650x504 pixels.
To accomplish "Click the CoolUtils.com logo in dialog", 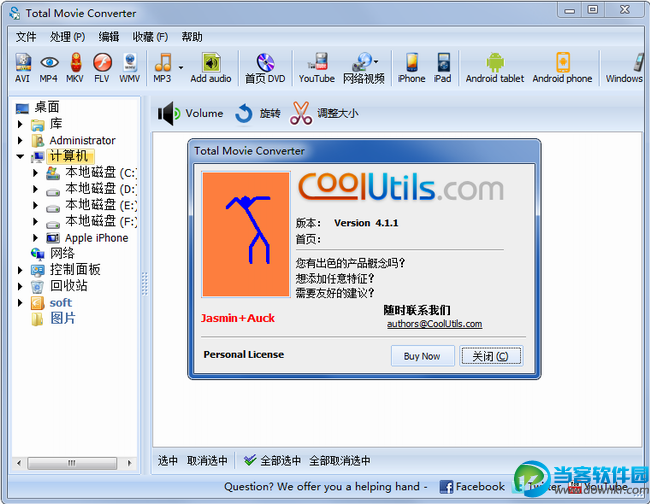I will click(x=400, y=187).
